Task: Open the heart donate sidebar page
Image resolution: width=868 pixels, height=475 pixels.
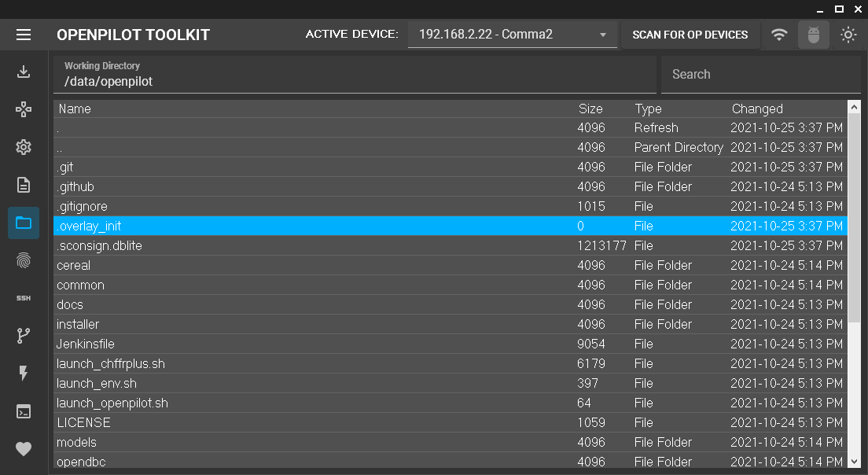Action: [24, 449]
